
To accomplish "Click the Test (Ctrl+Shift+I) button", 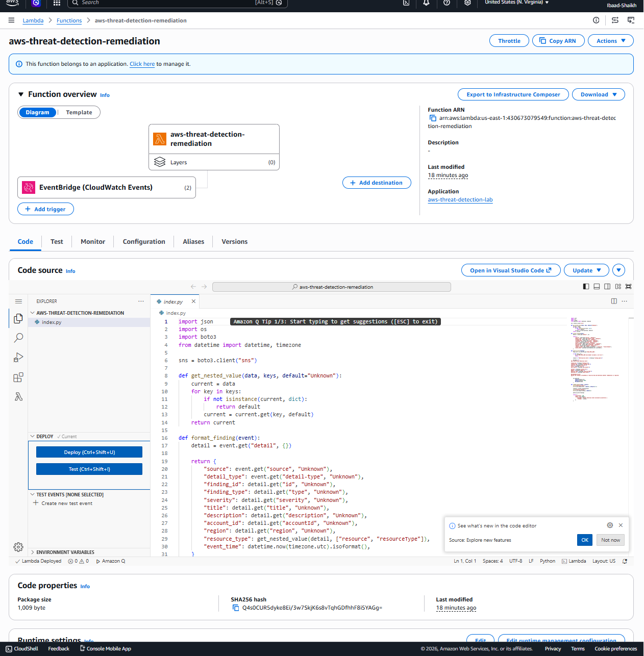I will [x=89, y=469].
